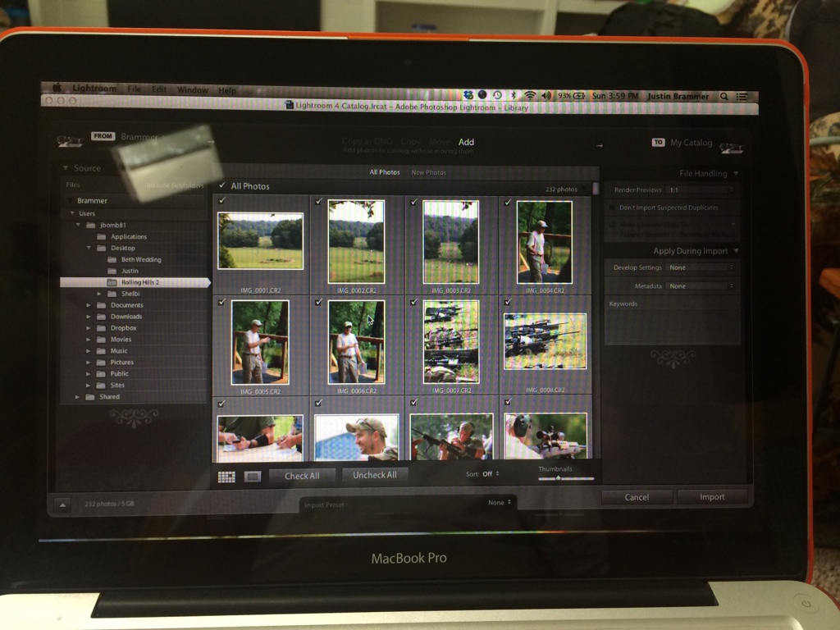Collapse the Source panel triangle
Image resolution: width=840 pixels, height=630 pixels.
[66, 167]
